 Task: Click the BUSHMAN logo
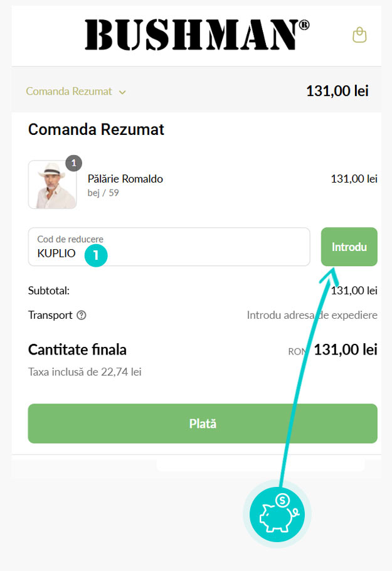click(197, 35)
